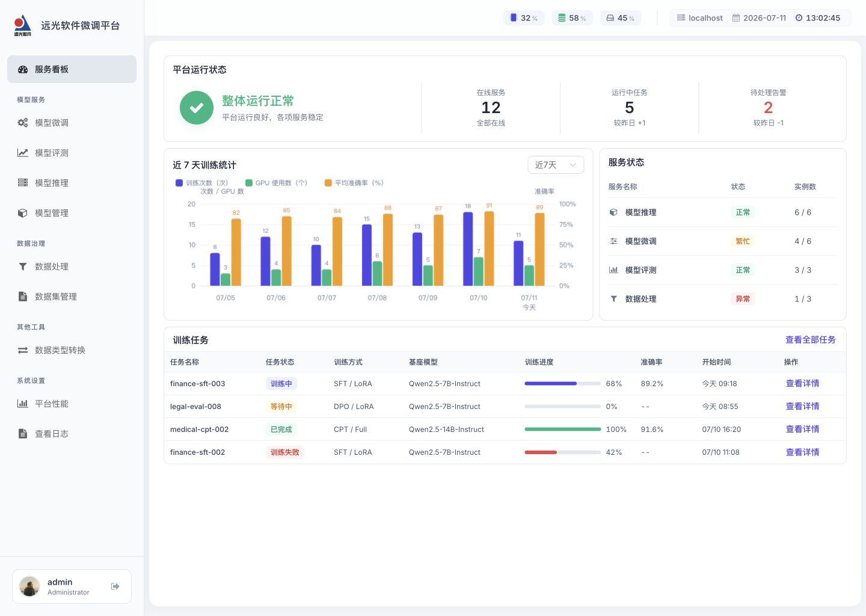Click the 模型管理 cube icon in sidebar
Image resolution: width=866 pixels, height=616 pixels.
click(23, 213)
